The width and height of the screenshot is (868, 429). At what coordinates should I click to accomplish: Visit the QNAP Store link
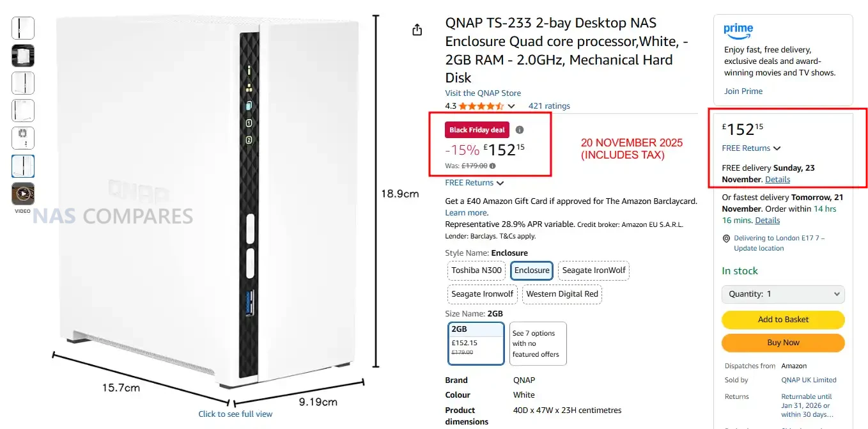tap(483, 93)
